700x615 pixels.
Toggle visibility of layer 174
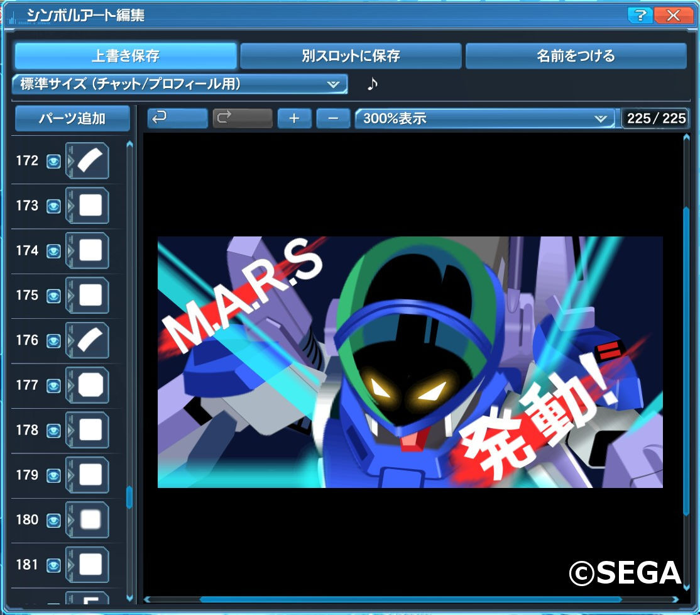tap(53, 251)
